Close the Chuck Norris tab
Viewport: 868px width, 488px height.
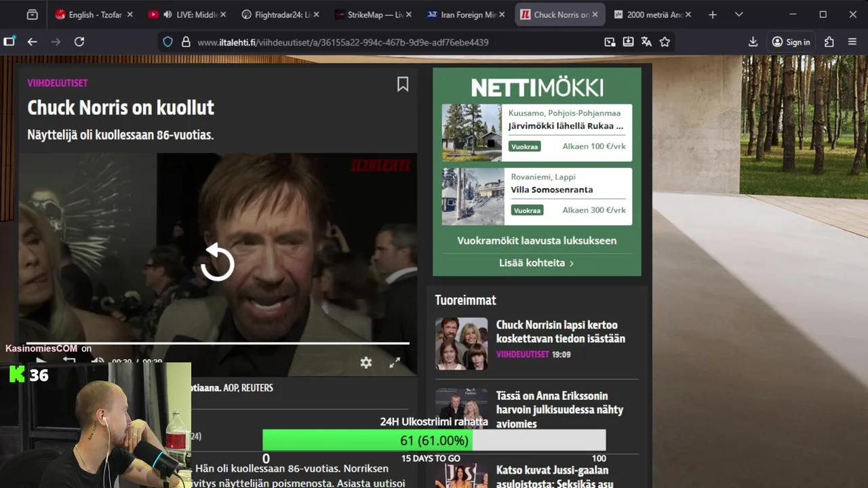[595, 14]
